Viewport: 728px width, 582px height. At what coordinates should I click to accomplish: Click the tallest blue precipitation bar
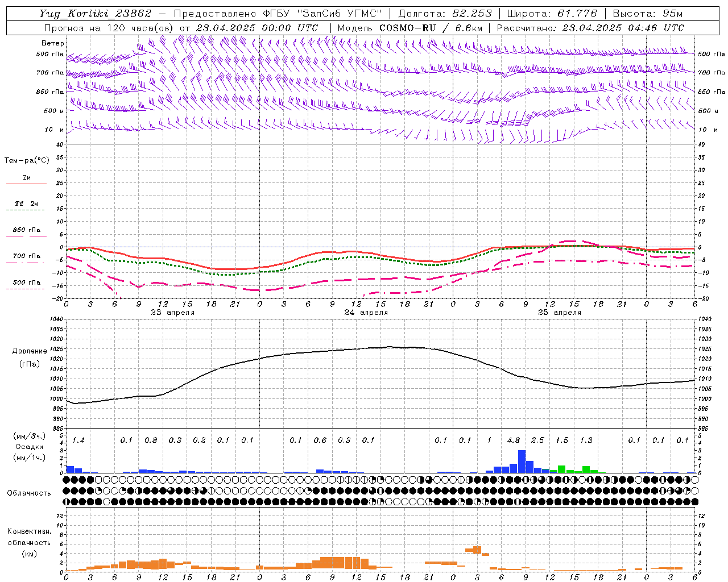522,462
